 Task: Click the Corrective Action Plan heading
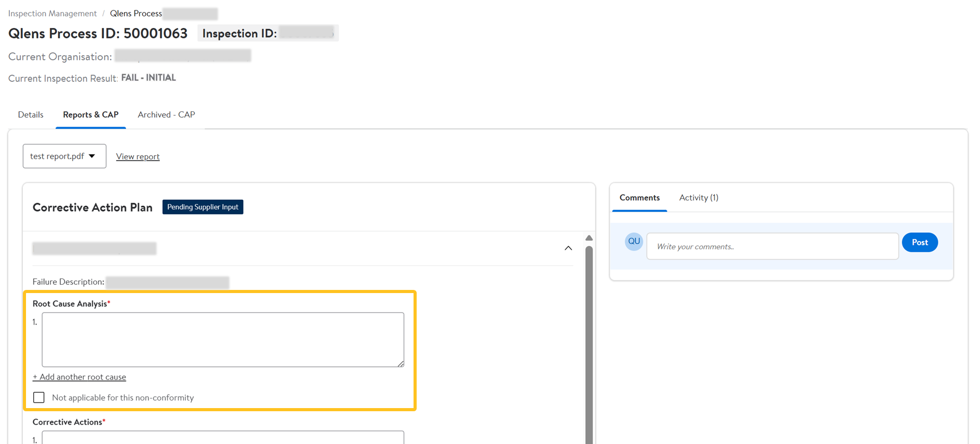pyautogui.click(x=93, y=207)
